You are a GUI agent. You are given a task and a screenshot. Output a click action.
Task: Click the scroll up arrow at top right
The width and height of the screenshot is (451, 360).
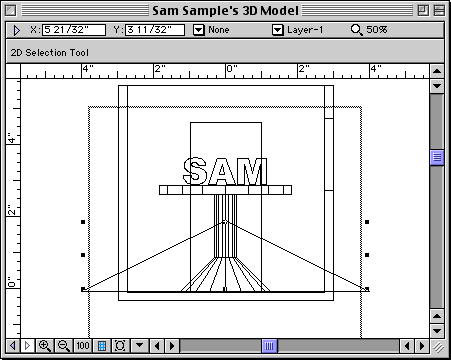(437, 71)
